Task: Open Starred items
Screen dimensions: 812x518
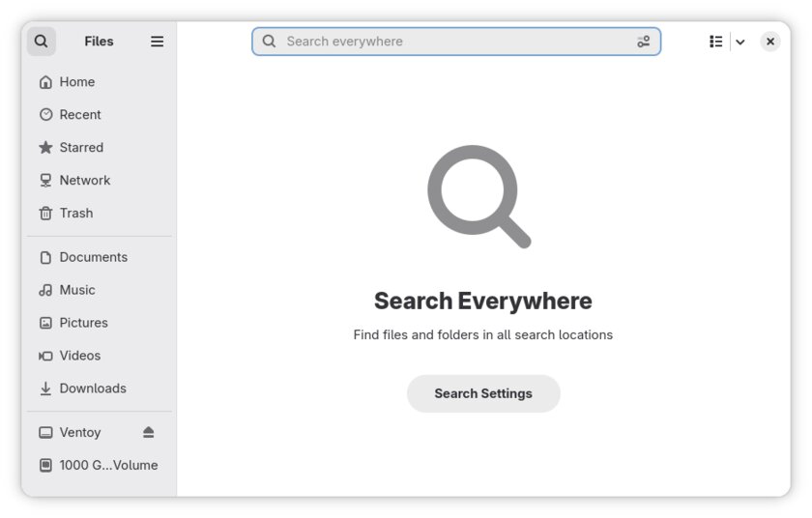Action: click(x=80, y=148)
